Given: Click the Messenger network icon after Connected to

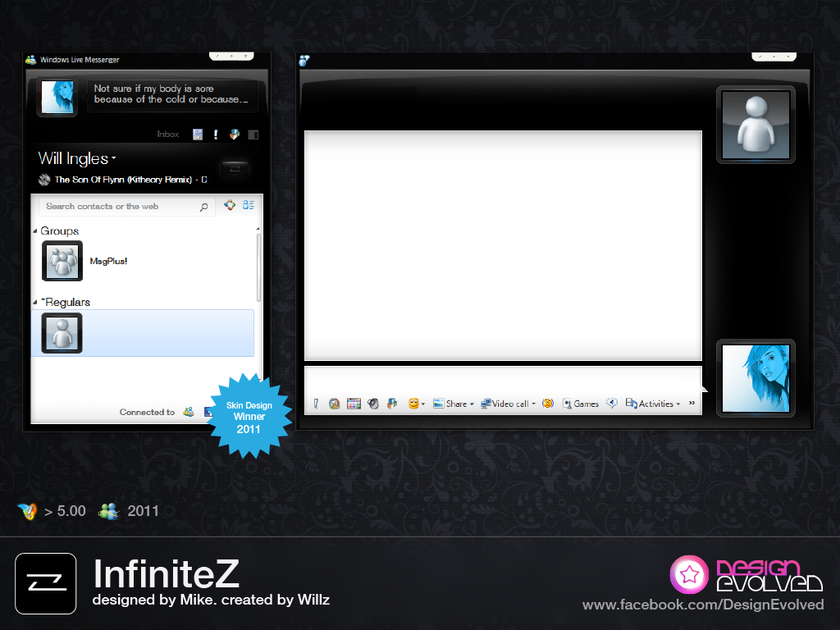Looking at the screenshot, I should tap(189, 412).
